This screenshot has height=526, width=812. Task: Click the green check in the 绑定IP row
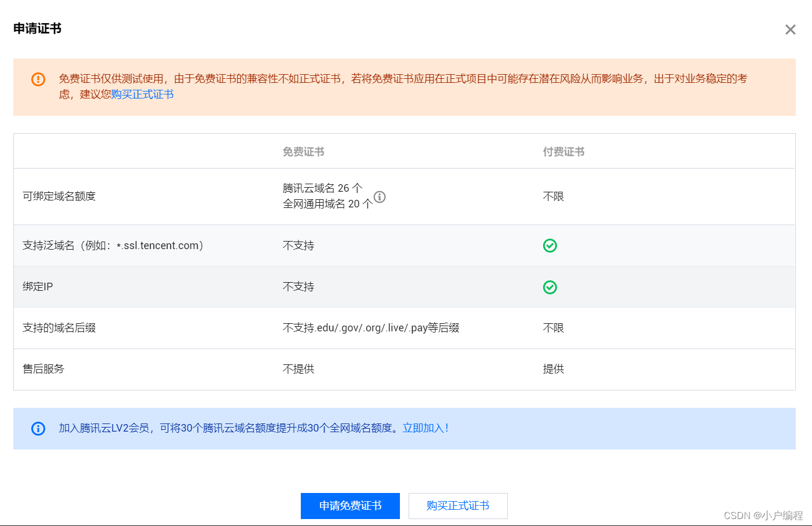pos(549,287)
